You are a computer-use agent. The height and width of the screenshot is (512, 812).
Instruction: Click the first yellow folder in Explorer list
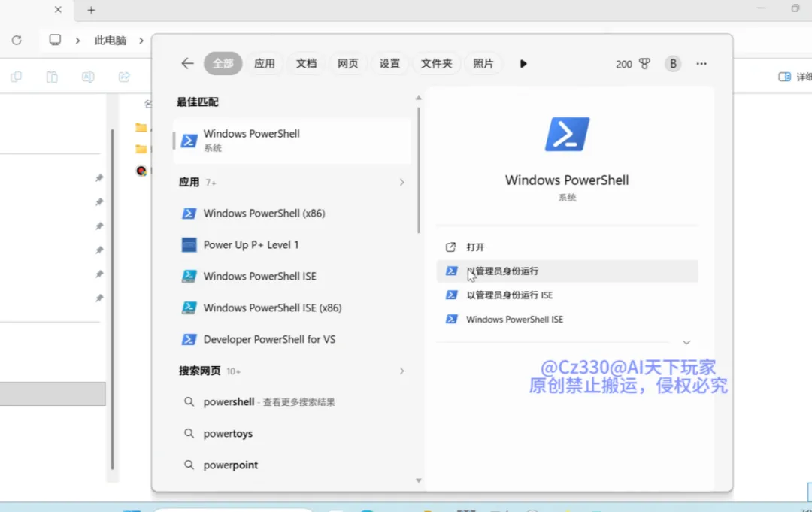pyautogui.click(x=141, y=127)
